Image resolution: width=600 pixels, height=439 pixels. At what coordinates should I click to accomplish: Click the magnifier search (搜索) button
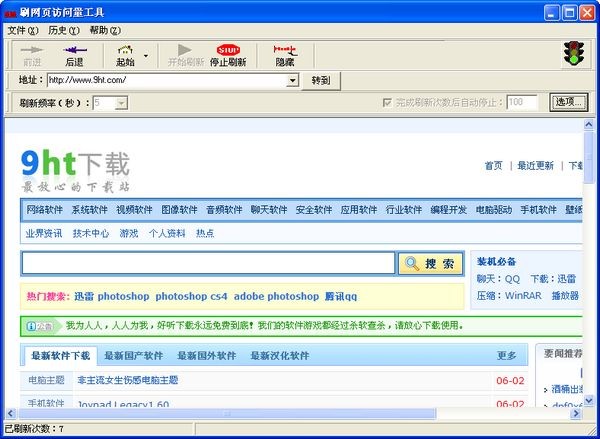[x=431, y=263]
